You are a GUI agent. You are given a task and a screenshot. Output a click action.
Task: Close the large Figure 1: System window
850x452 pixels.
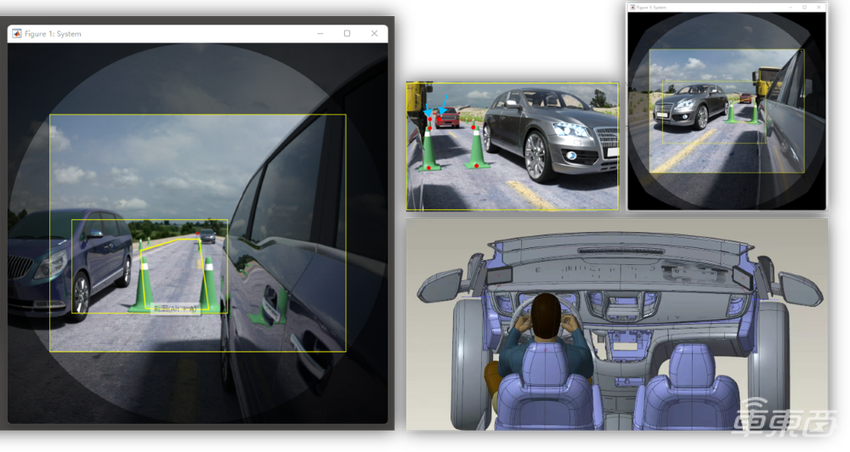tap(374, 34)
